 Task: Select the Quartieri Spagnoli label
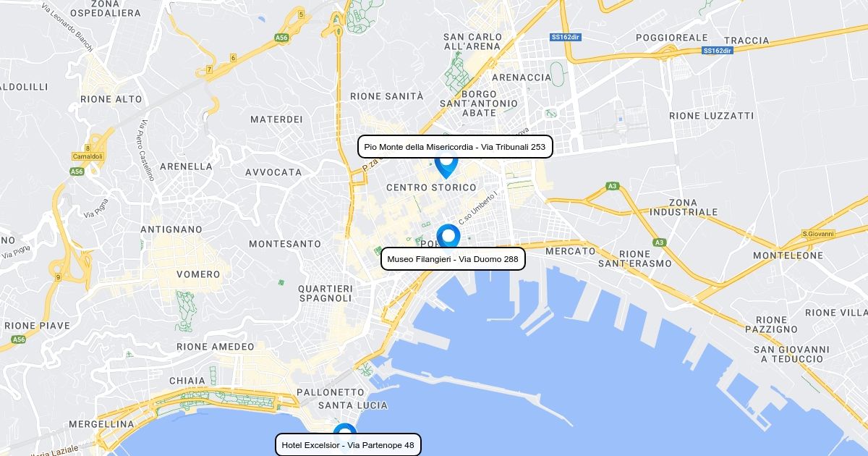tap(325, 293)
